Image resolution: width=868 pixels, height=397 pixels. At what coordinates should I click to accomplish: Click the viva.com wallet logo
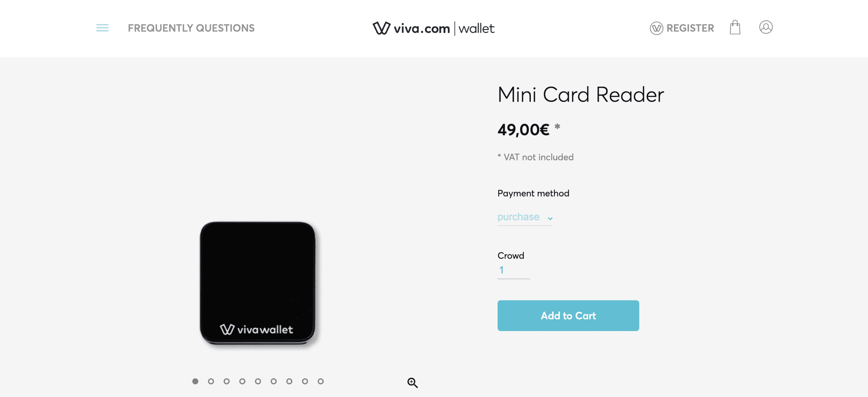434,28
